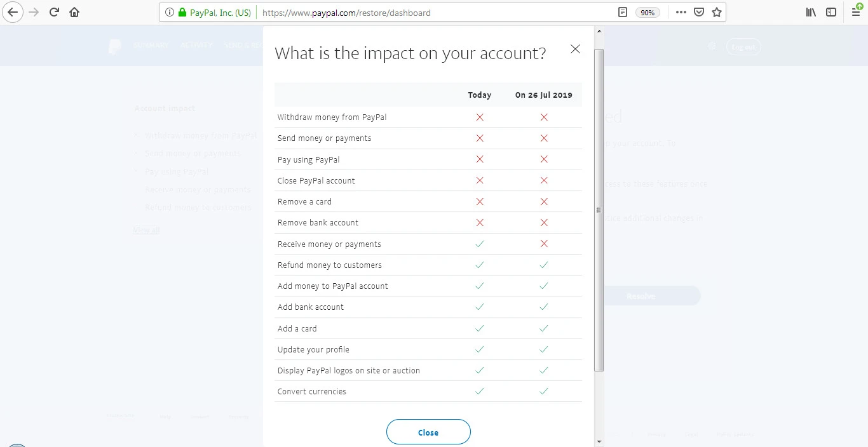The height and width of the screenshot is (447, 868).
Task: Bookmark this page with the star
Action: coord(717,12)
